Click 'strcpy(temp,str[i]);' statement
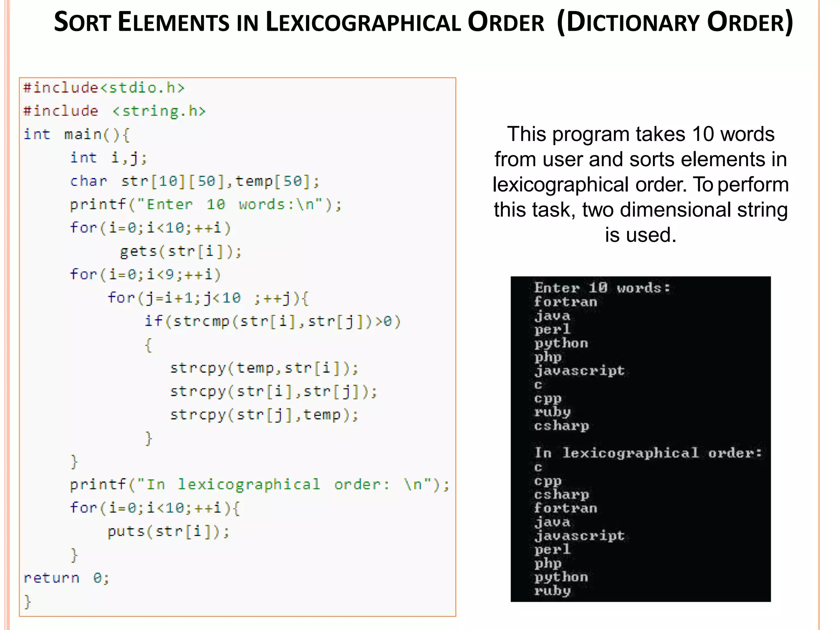The width and height of the screenshot is (840, 630). click(x=265, y=368)
